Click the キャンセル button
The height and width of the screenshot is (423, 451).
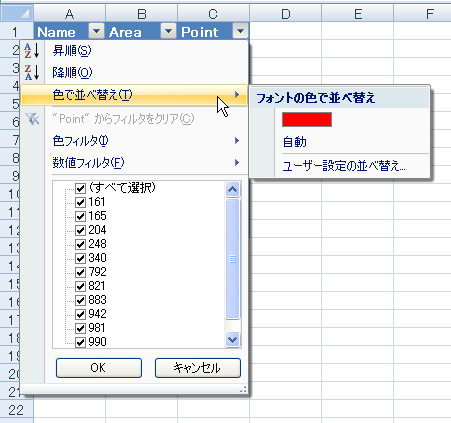[198, 368]
